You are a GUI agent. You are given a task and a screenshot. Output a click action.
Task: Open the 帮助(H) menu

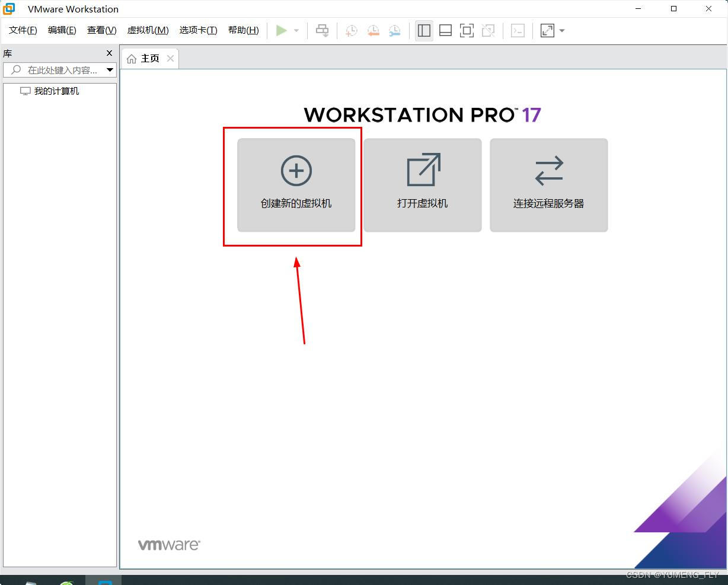244,30
